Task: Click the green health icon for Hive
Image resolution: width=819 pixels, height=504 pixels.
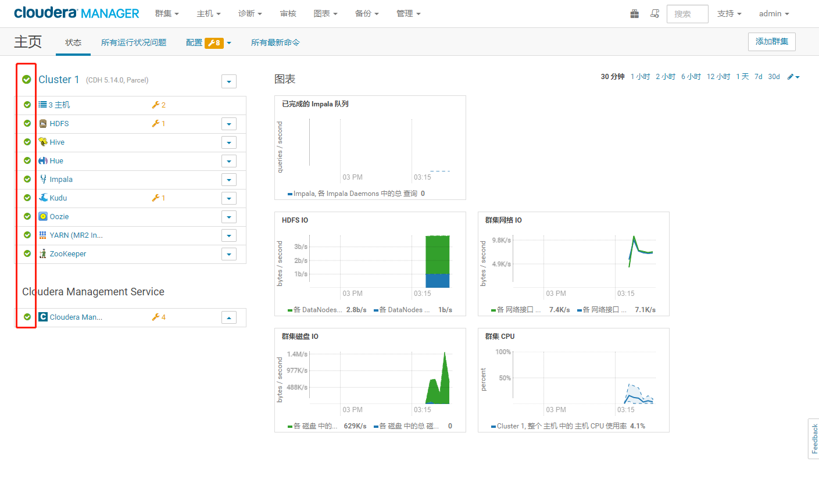Action: 27,142
